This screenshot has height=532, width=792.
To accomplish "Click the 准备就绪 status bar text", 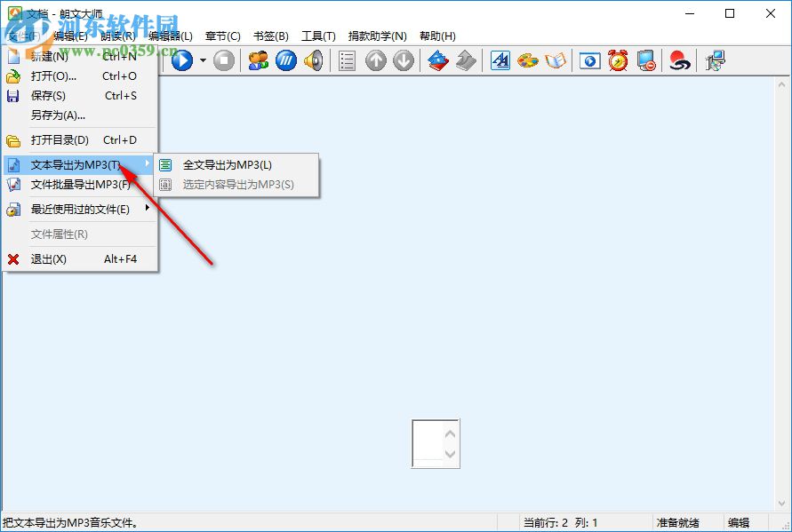I will click(x=678, y=523).
